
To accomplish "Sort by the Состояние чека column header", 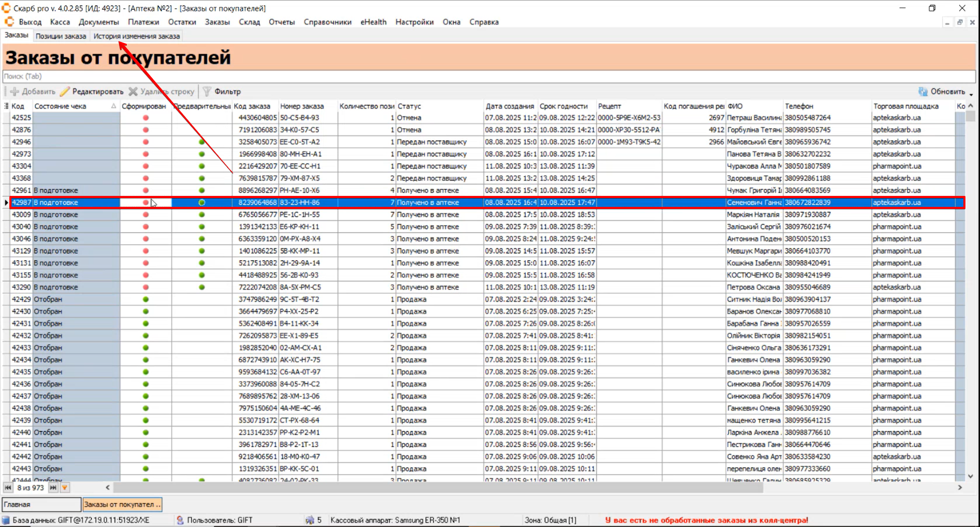I will 73,106.
